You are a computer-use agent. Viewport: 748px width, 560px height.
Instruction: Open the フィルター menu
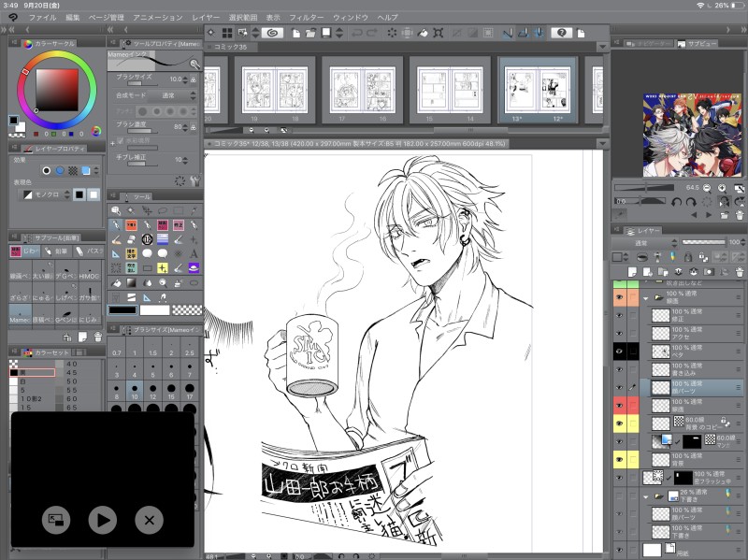coord(306,17)
